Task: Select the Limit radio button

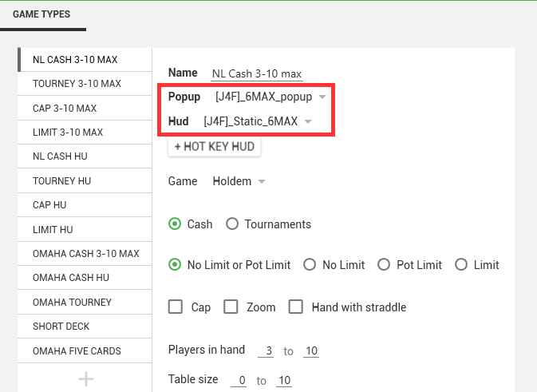Action: point(461,265)
